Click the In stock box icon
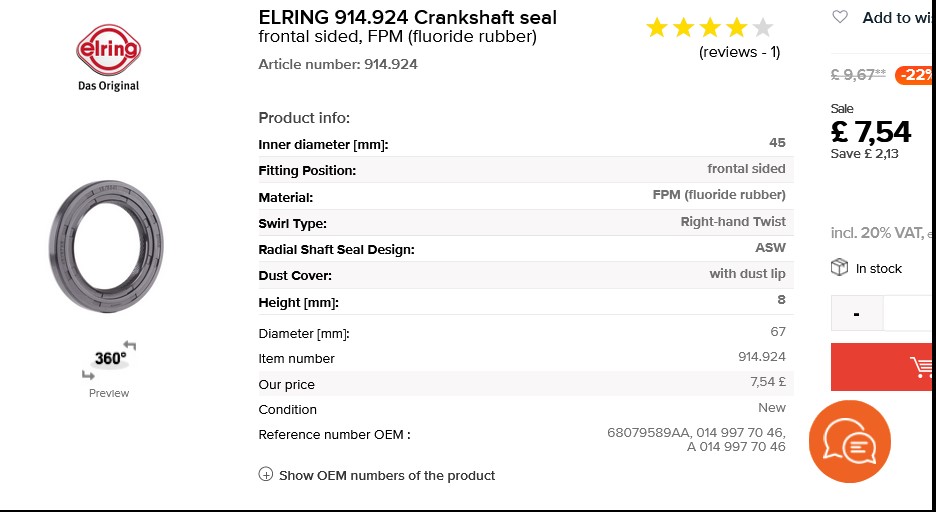This screenshot has height=512, width=936. (x=839, y=267)
